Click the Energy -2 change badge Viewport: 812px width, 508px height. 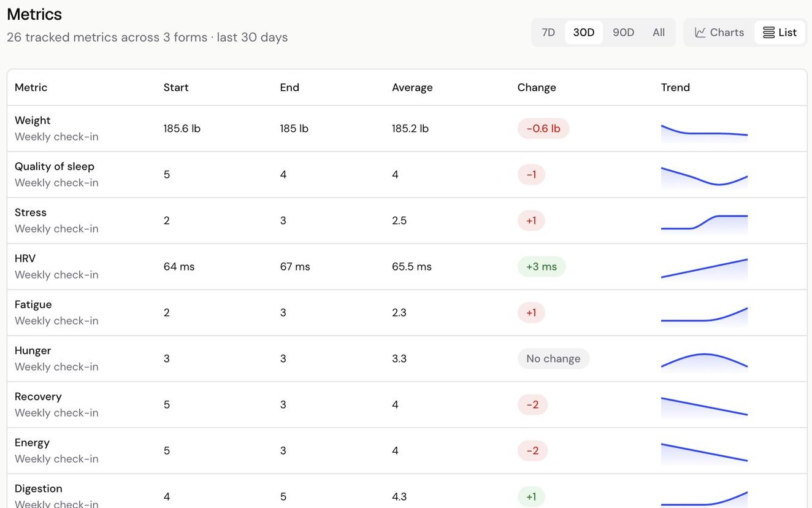(x=532, y=451)
